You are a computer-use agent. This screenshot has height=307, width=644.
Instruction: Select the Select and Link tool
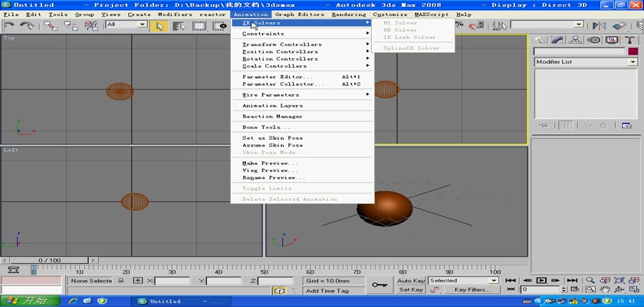(x=51, y=26)
